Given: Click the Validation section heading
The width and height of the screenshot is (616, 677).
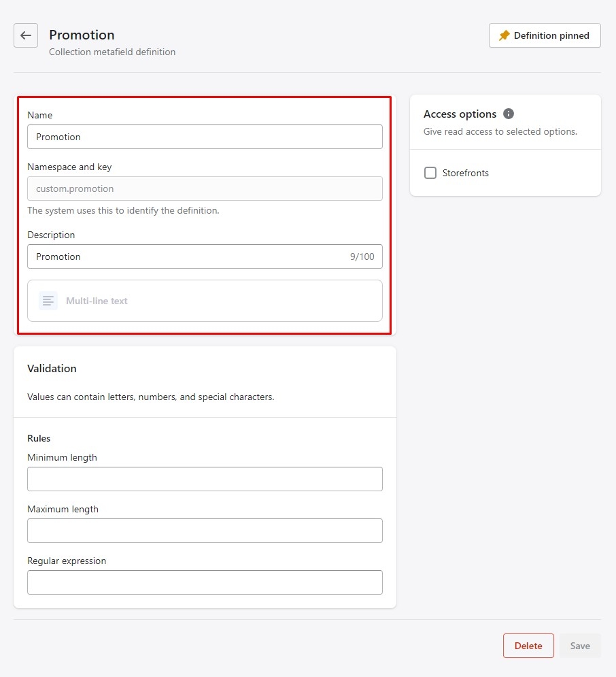Looking at the screenshot, I should coord(52,368).
